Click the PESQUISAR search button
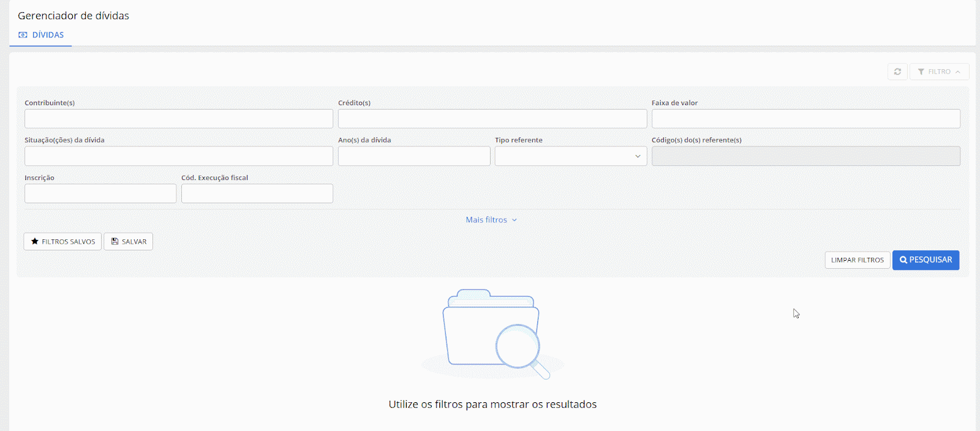This screenshot has height=431, width=980. [x=925, y=260]
